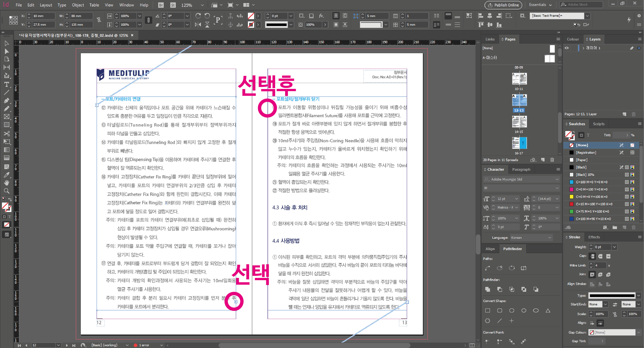Screen dimensions: 644x348
Task: Toggle the reference point locator grid
Action: (x=14, y=20)
